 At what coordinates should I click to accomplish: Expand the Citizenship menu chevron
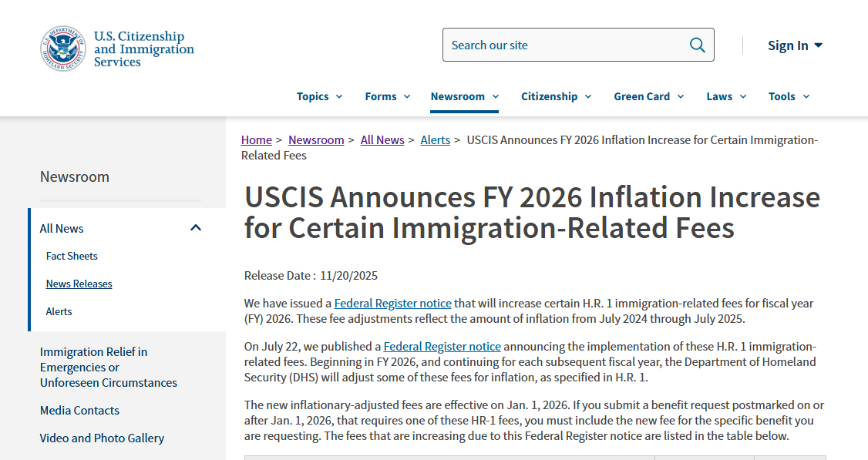(588, 97)
